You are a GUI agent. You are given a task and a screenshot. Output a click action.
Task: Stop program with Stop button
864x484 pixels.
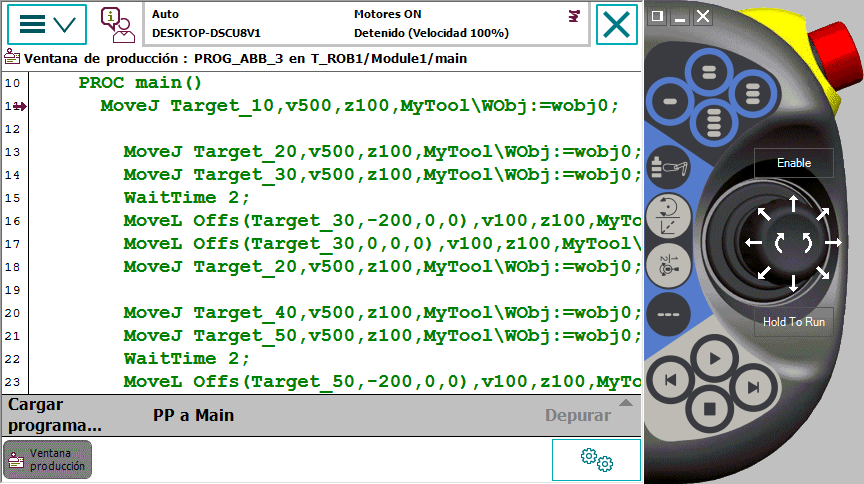click(x=710, y=408)
